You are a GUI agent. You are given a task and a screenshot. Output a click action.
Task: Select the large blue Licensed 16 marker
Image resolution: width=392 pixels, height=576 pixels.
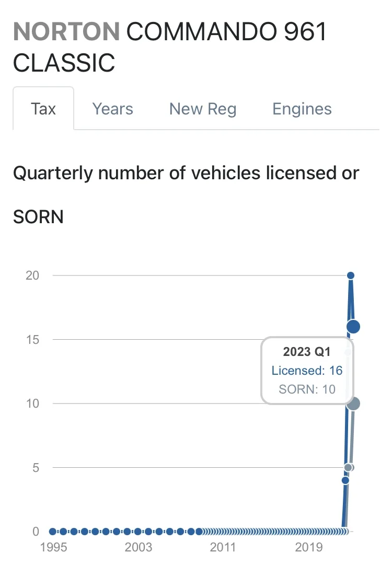tap(353, 327)
